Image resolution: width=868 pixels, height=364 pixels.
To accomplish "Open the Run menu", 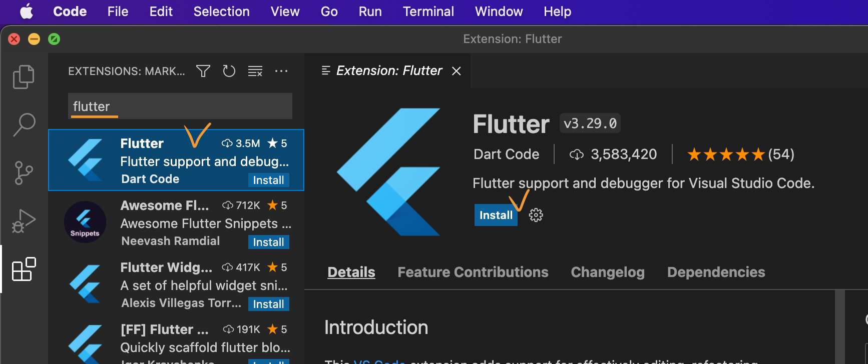I will (370, 11).
